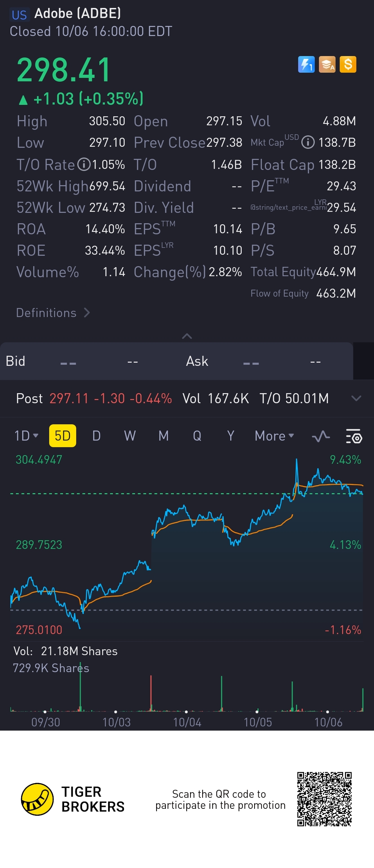Image resolution: width=374 pixels, height=868 pixels.
Task: Select the 5D chart tab
Action: 63,436
